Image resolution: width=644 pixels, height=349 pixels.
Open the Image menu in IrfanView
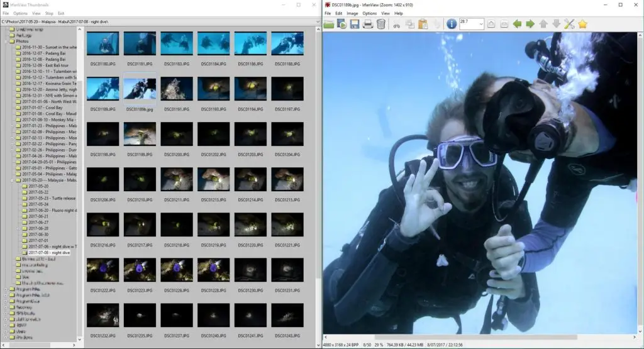352,13
